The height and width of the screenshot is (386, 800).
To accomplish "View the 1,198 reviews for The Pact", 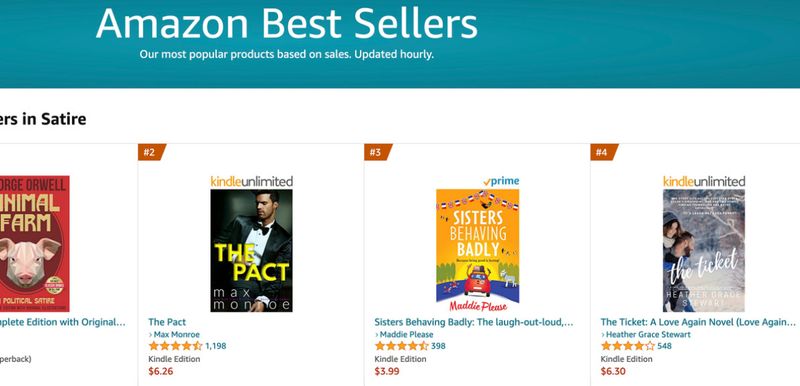I will click(x=216, y=346).
